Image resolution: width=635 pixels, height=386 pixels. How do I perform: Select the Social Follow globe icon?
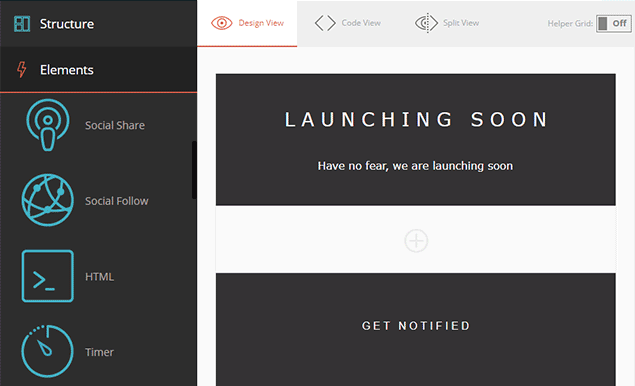48,200
